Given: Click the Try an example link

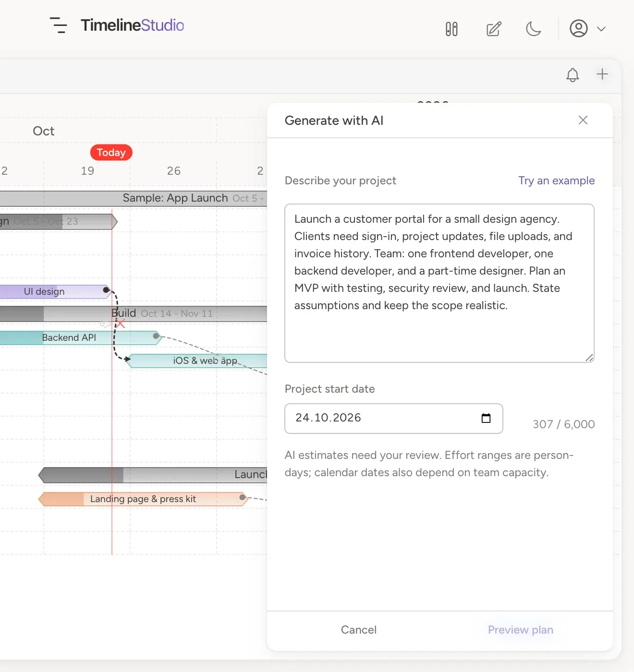Looking at the screenshot, I should coord(556,180).
